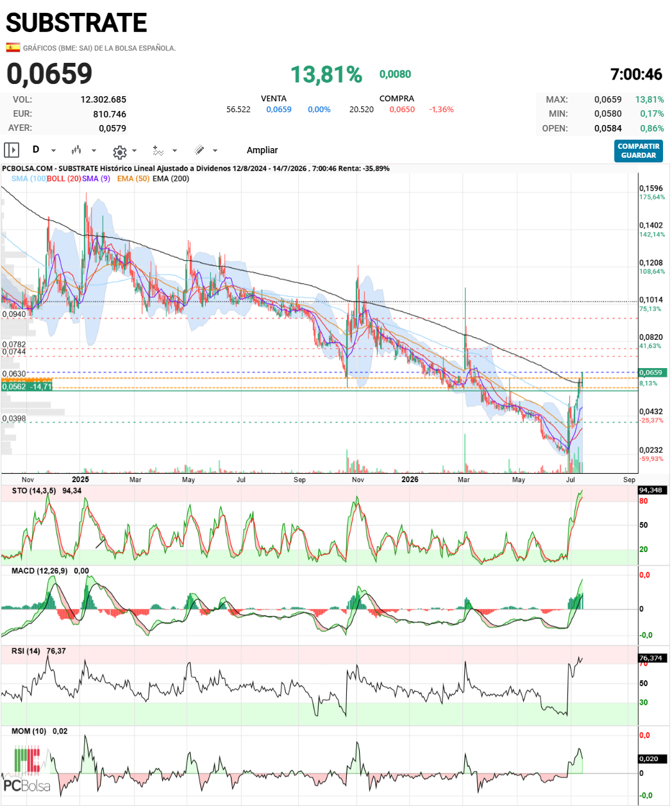This screenshot has height=806, width=672.
Task: Select the D daily timeframe
Action: 36,149
